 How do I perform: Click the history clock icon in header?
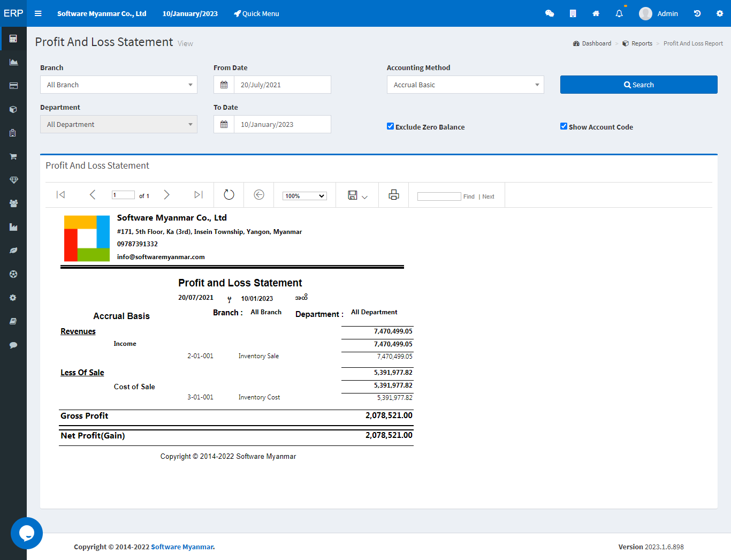pyautogui.click(x=697, y=13)
